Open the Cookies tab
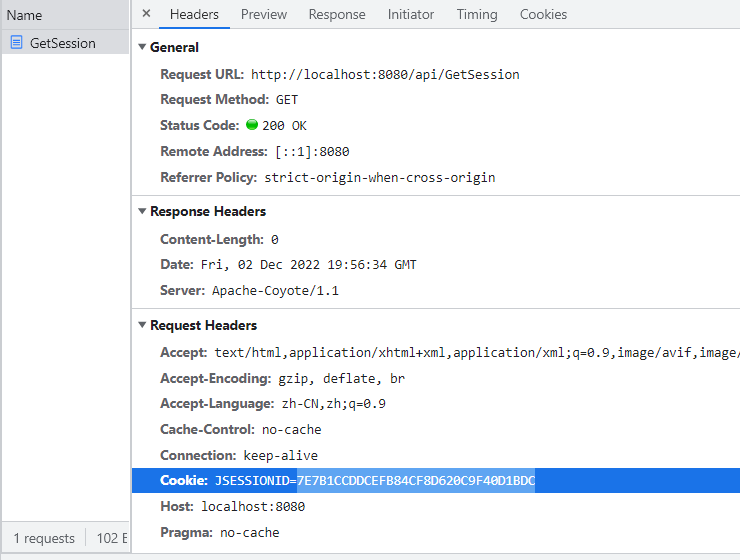Screen dimensions: 740x560 tap(543, 14)
